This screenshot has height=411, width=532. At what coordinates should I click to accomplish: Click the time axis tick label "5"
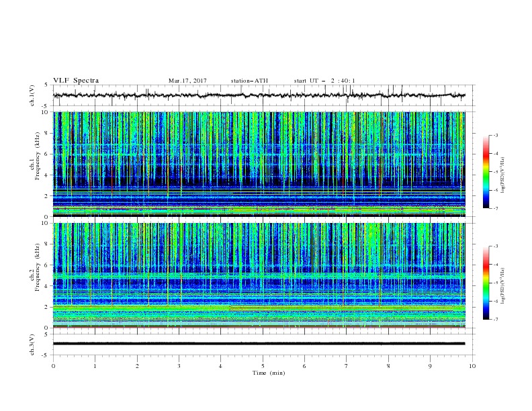point(263,366)
